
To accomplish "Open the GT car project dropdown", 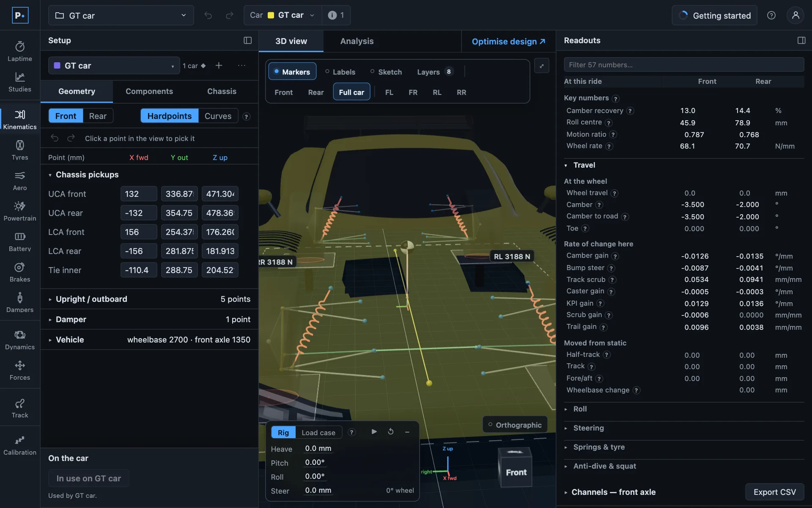I will tap(121, 15).
